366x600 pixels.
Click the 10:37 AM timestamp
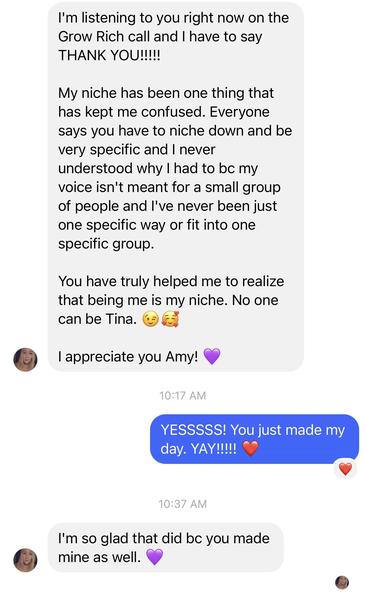[183, 504]
